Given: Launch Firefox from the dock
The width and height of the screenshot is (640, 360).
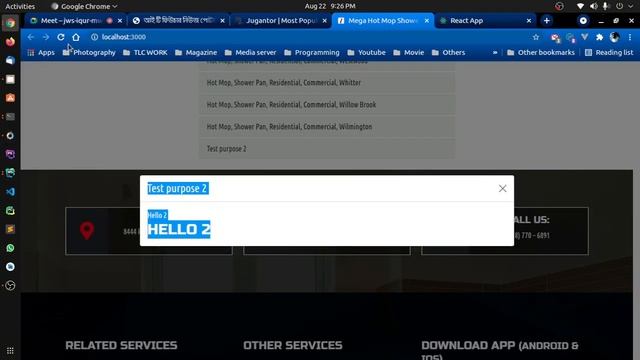Looking at the screenshot, I should [10, 42].
